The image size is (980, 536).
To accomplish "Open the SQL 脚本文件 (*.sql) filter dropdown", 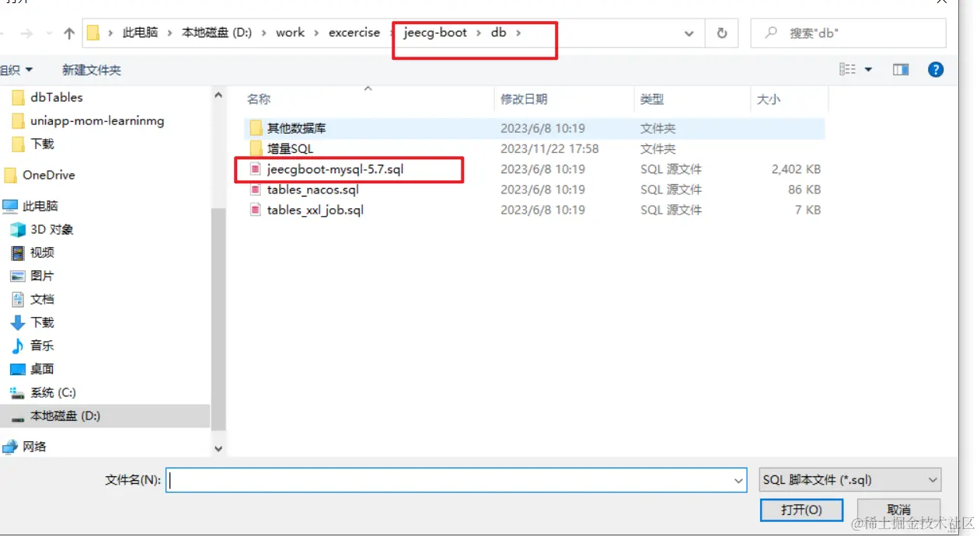I will pyautogui.click(x=849, y=480).
